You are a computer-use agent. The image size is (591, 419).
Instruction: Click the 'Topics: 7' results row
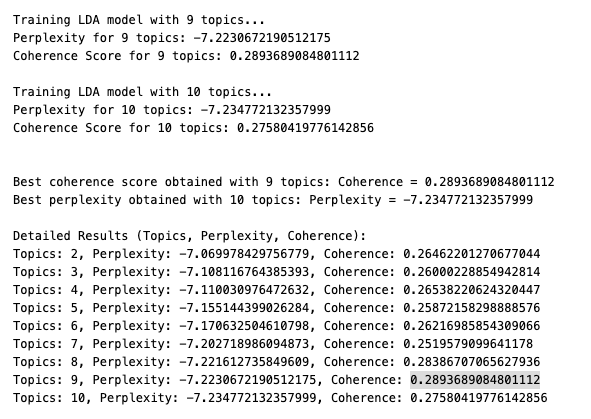273,344
